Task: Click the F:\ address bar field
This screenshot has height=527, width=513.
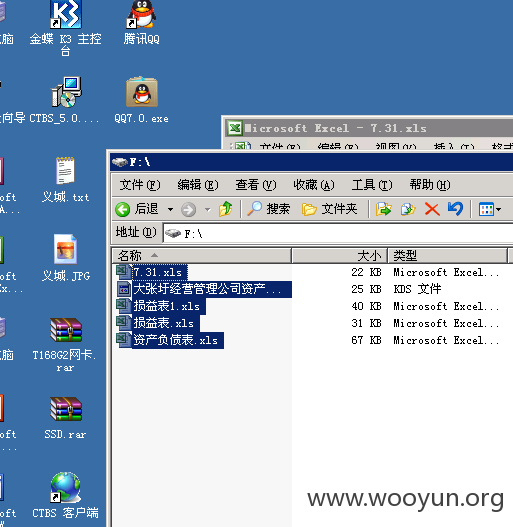Action: click(338, 233)
